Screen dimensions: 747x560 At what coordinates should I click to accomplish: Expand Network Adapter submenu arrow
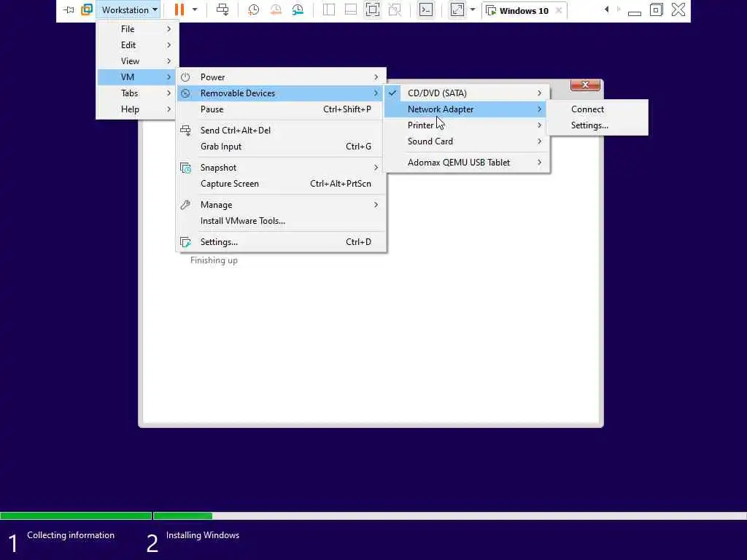(x=539, y=109)
